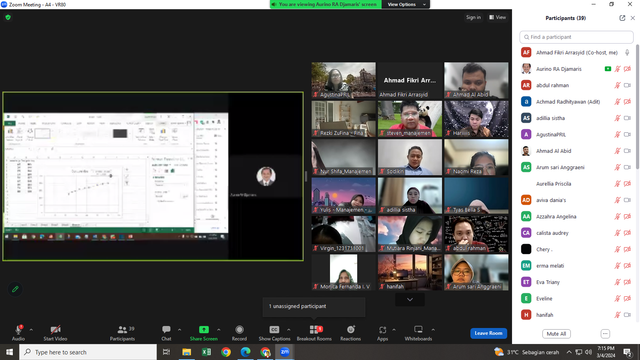The height and width of the screenshot is (360, 640).
Task: Click the green encryption shield icon
Action: tap(8, 18)
